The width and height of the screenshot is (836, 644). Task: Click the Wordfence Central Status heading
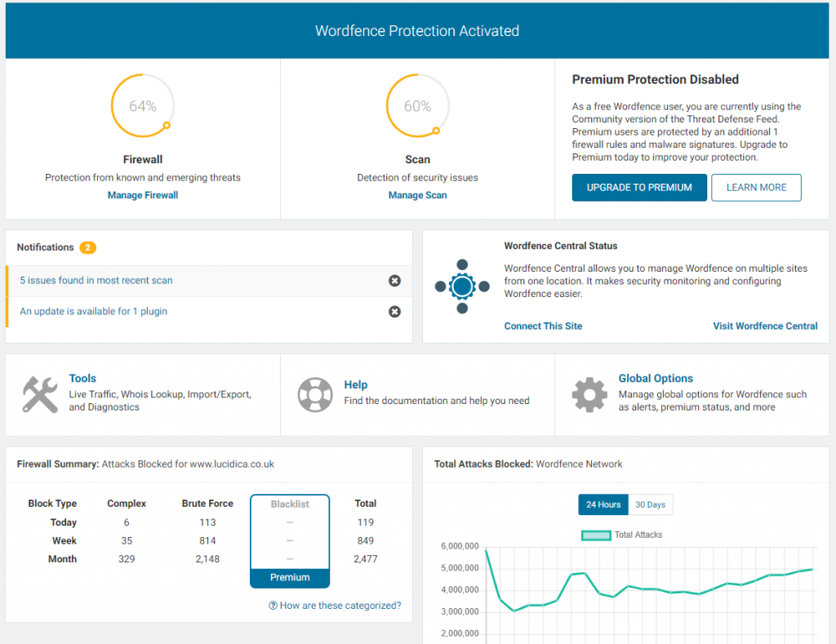point(560,246)
